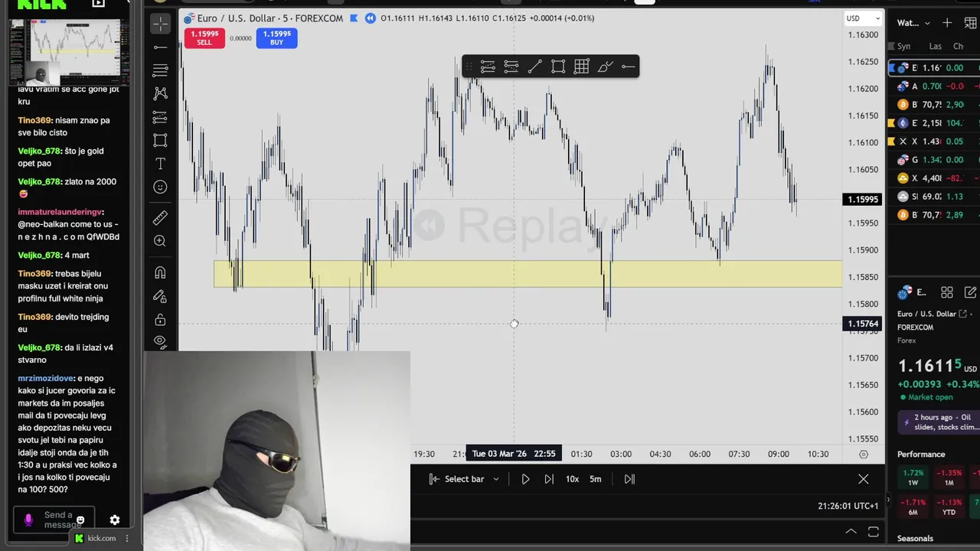Open symbol details grid view icon
This screenshot has width=980, height=551.
pos(947,292)
